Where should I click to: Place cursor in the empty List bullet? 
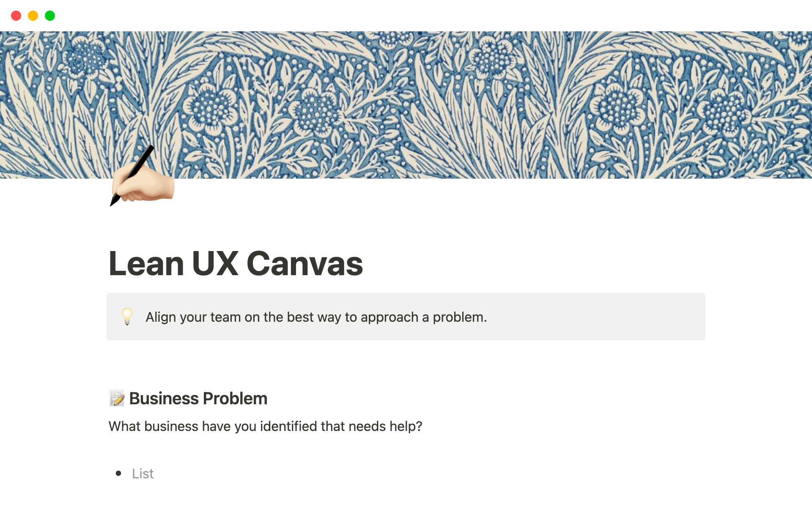click(x=143, y=473)
